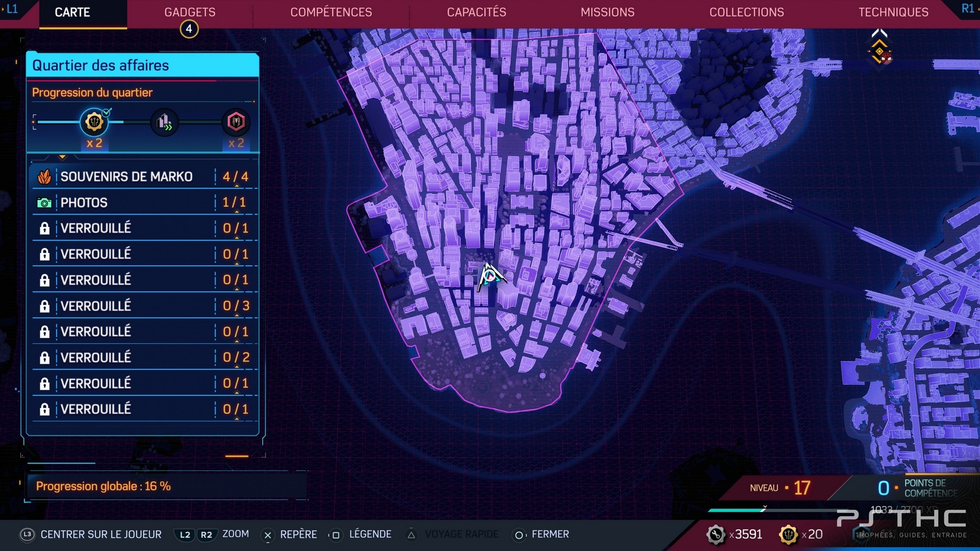Open the COLLECTIONS tab

pos(747,12)
